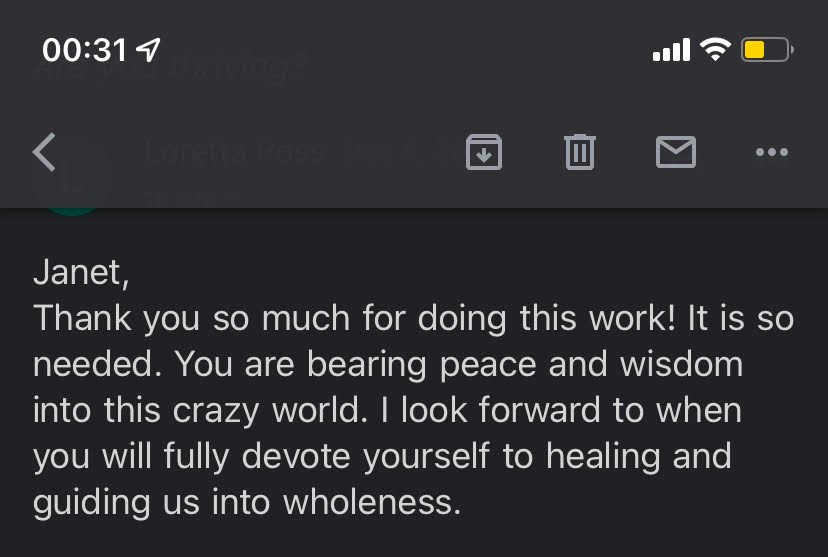
Task: Mark message unread via the envelope icon
Action: 676,152
